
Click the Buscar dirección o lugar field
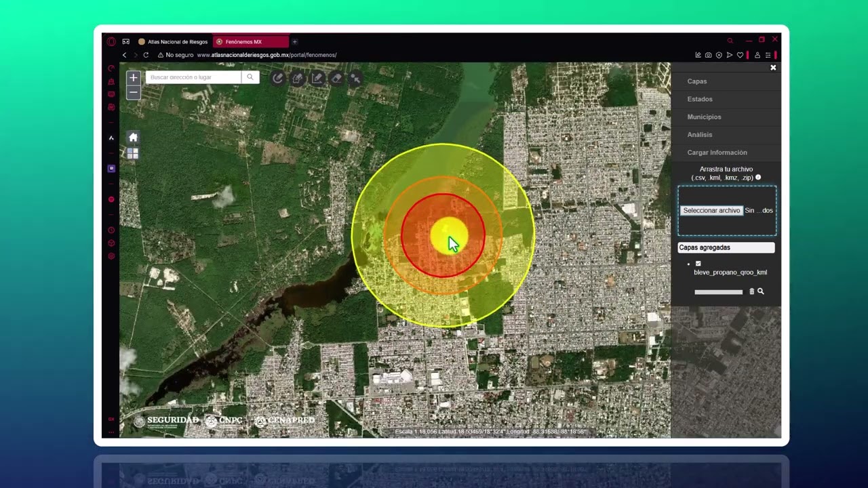(193, 77)
